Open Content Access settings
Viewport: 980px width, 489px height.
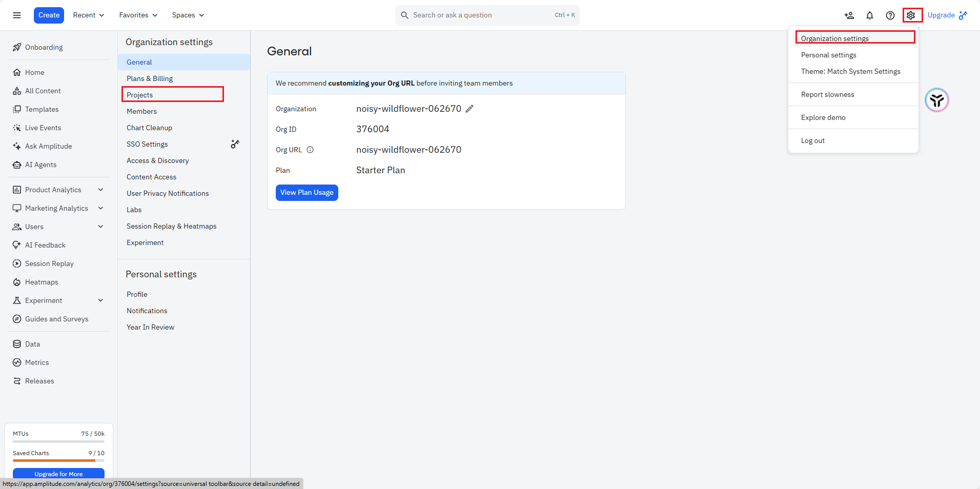184,177
